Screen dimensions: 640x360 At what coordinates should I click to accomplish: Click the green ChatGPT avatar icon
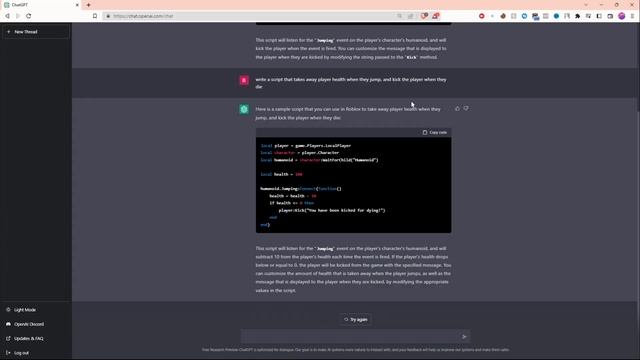point(244,109)
